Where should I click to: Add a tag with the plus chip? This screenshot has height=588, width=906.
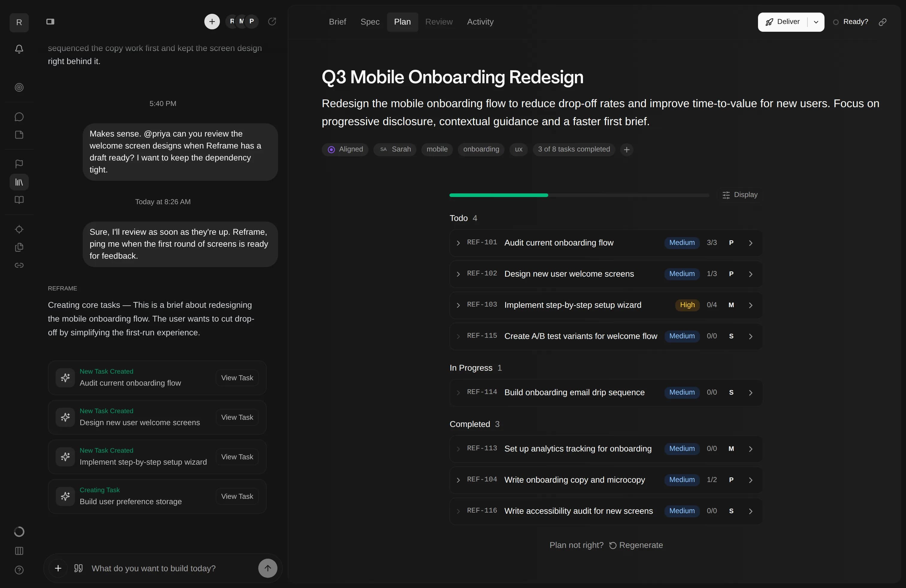[626, 149]
